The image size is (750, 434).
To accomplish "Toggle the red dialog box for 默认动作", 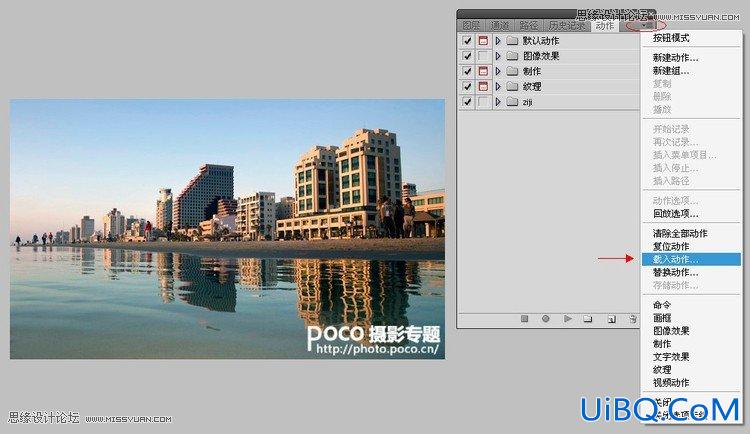I will [x=483, y=41].
